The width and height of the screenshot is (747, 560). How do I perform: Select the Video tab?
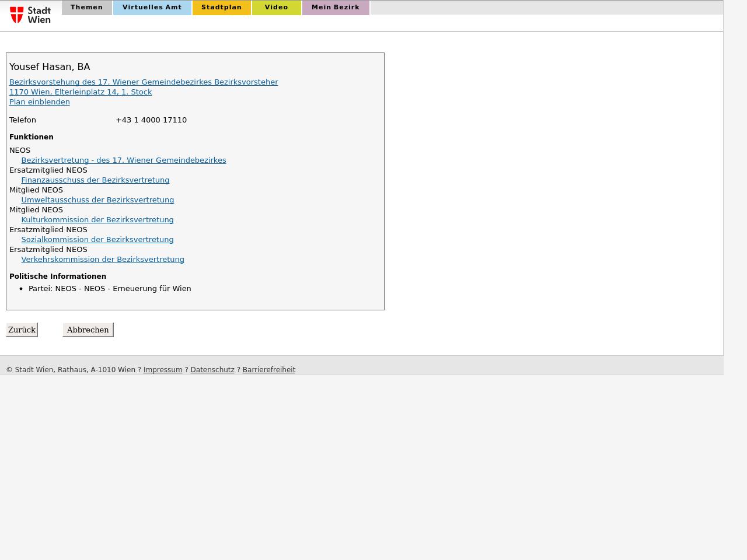click(x=276, y=8)
